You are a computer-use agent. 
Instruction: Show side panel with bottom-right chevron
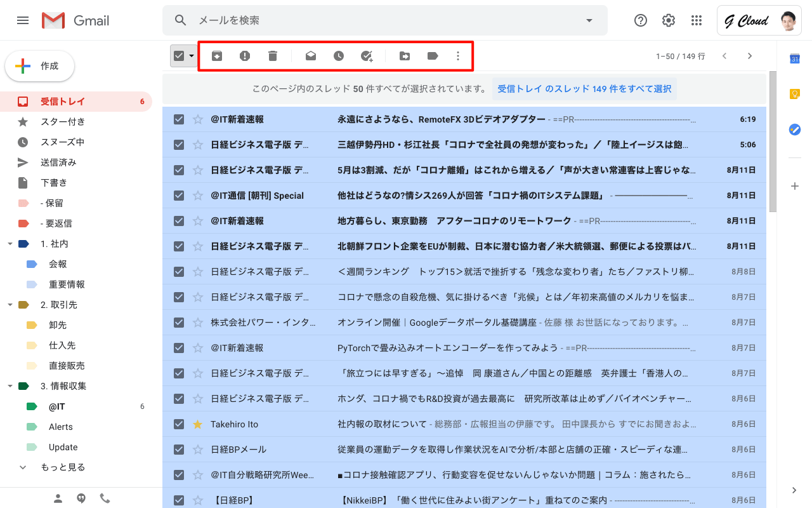tap(794, 490)
